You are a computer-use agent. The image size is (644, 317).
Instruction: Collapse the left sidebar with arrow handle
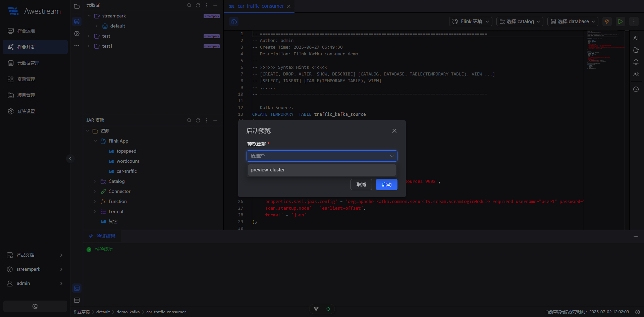[x=70, y=159]
